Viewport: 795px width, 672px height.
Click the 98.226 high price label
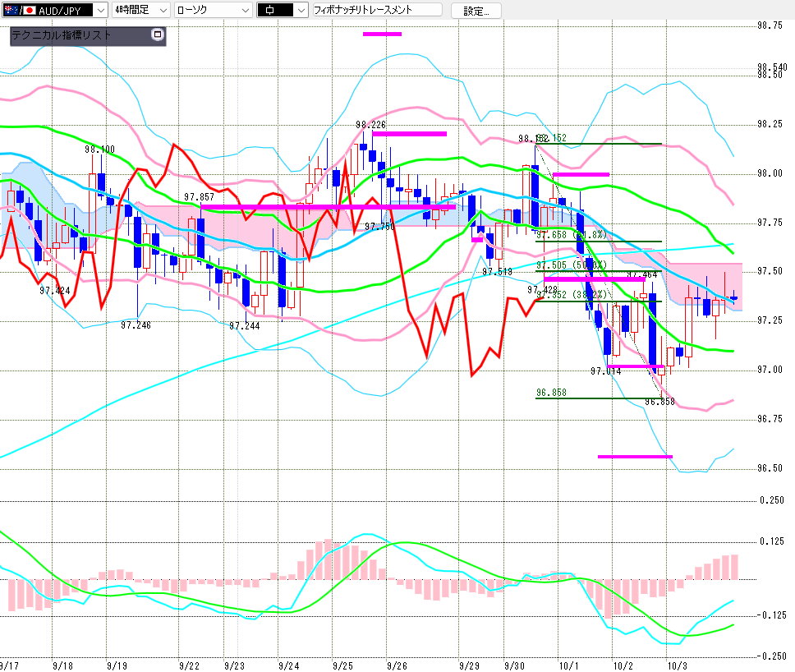coord(371,125)
